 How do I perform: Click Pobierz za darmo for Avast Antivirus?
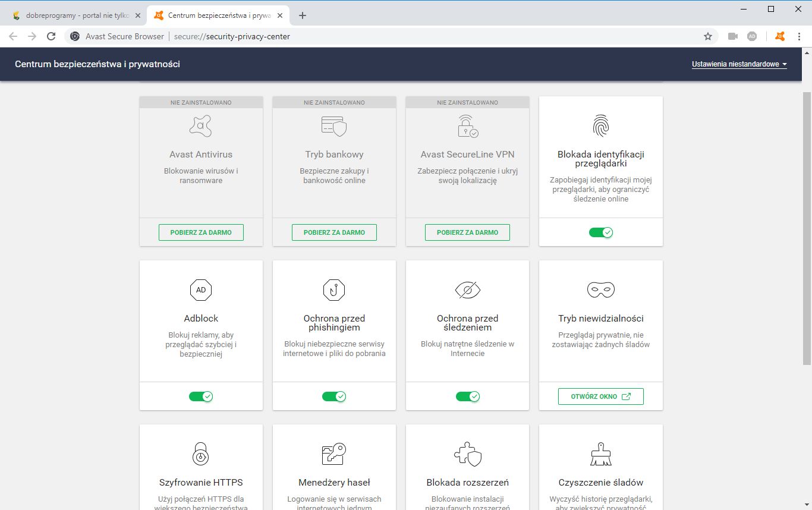(201, 232)
